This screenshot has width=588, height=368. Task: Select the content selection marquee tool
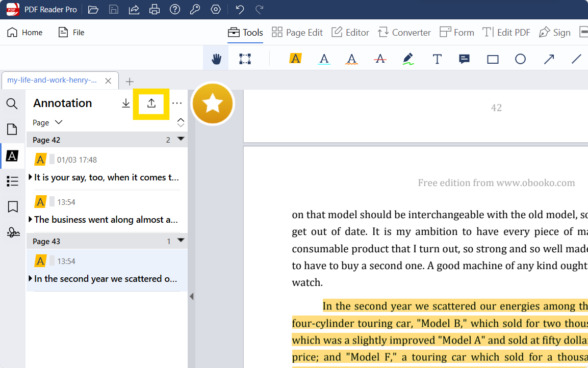click(245, 59)
